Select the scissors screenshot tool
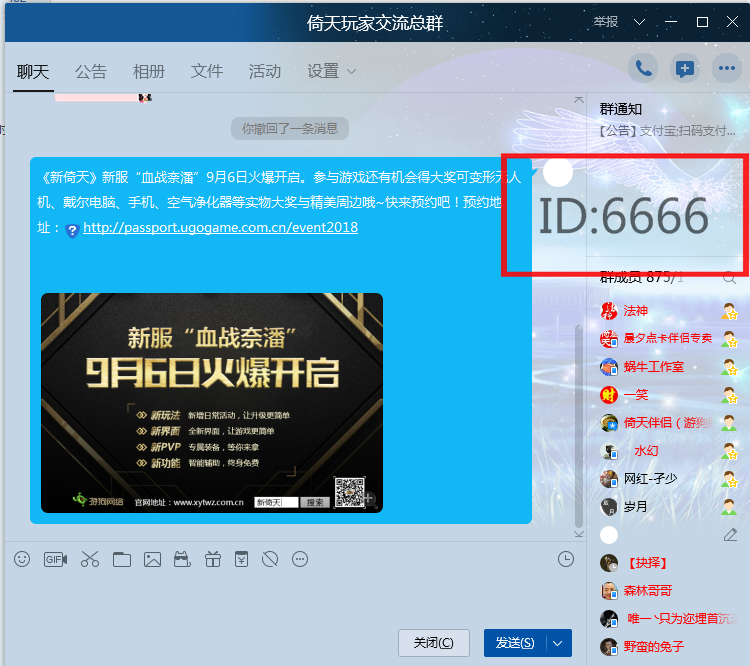 (x=89, y=559)
